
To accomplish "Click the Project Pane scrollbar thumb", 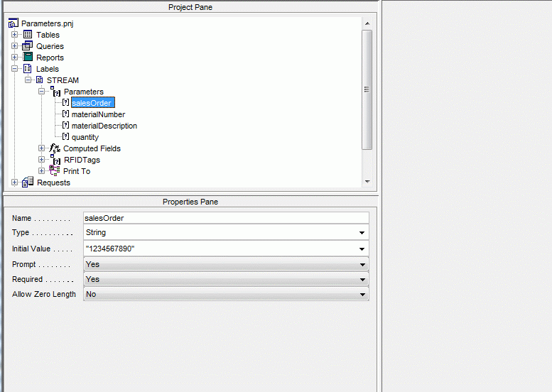I will (x=367, y=89).
